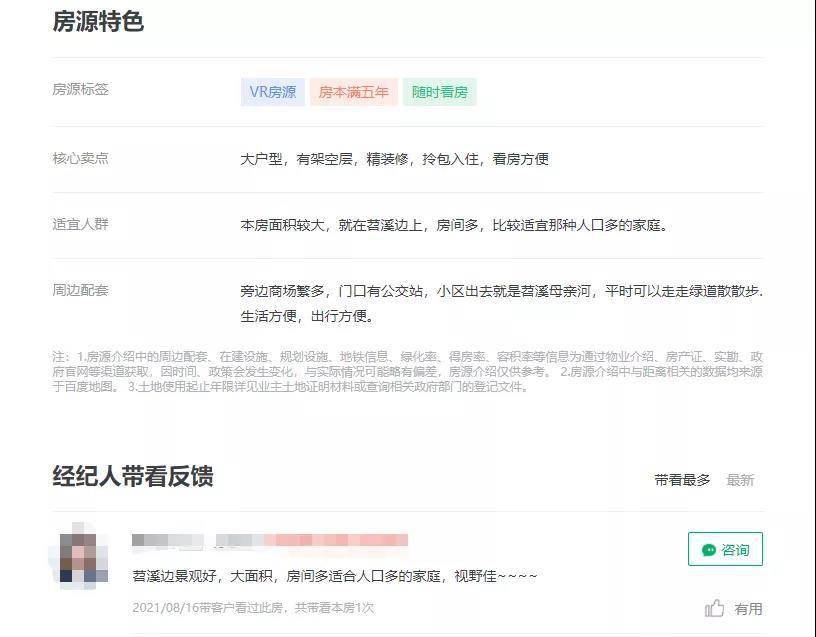Click the 房源标签 row label

(x=81, y=90)
